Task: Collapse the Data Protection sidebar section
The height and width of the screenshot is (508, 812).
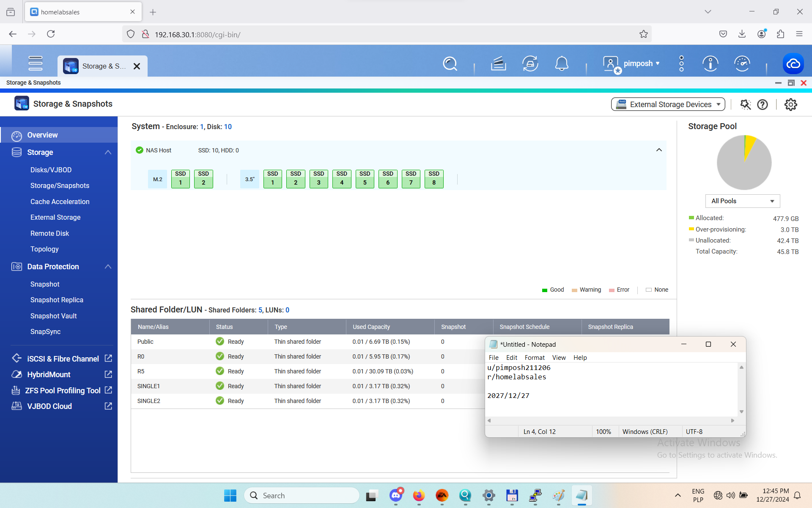Action: pyautogui.click(x=108, y=267)
